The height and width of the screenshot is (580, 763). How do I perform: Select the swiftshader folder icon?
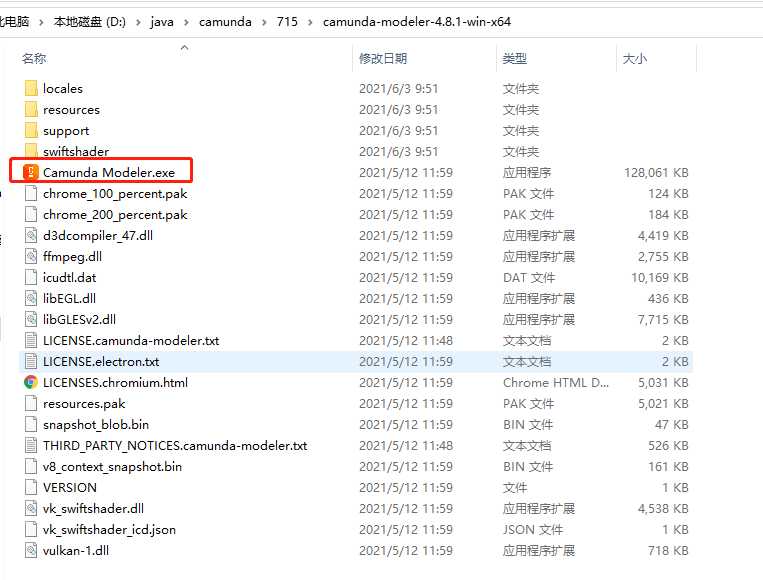31,150
